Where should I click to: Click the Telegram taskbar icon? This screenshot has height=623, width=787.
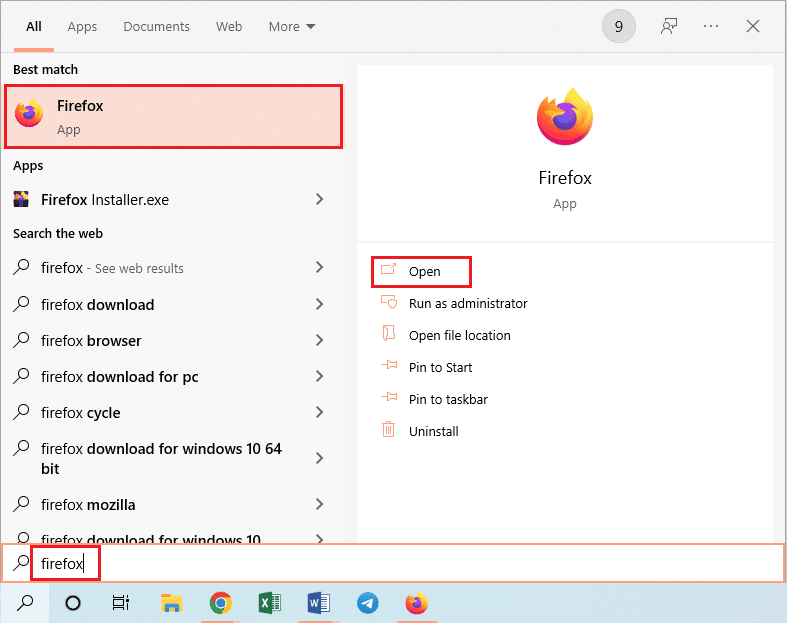point(368,603)
